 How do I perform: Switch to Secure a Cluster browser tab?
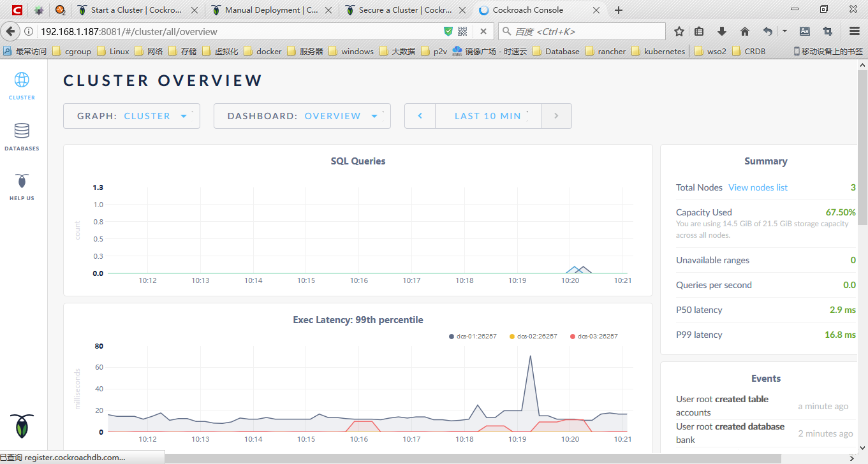click(x=404, y=10)
